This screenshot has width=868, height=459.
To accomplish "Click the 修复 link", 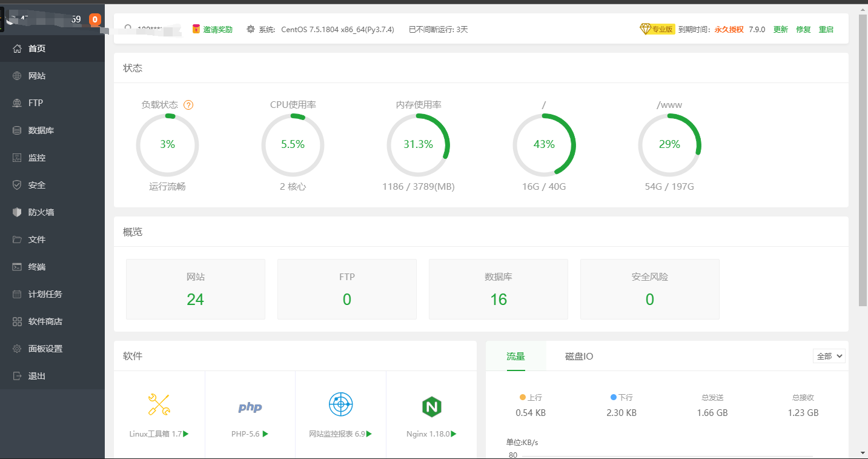I will 803,29.
